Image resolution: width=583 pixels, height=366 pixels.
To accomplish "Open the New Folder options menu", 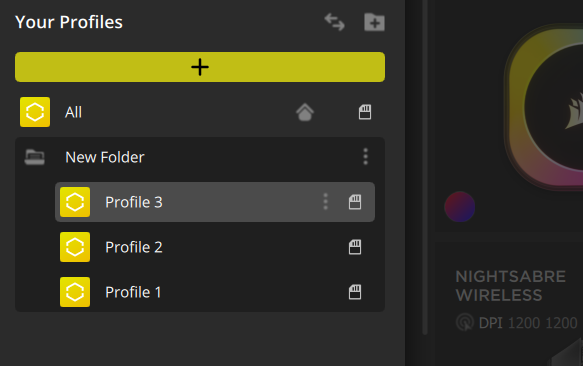I will click(x=365, y=157).
